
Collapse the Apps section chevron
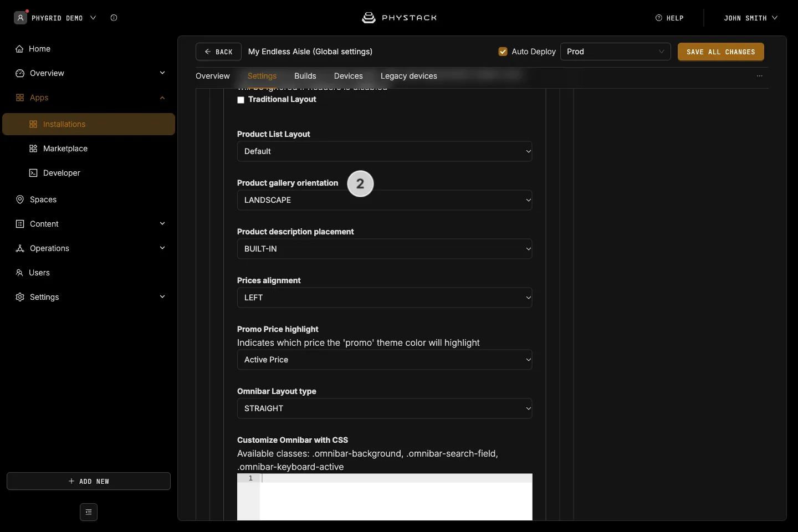coord(162,98)
